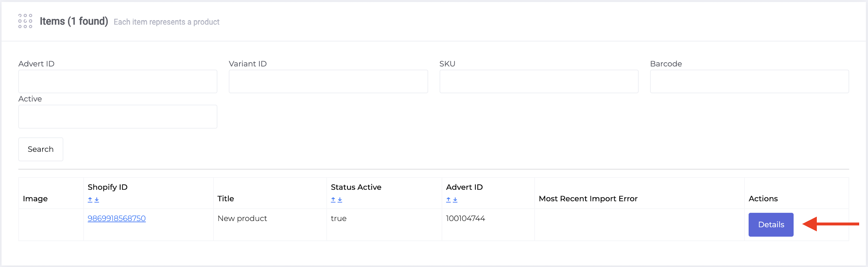868x267 pixels.
Task: Click the dotted grid icon beside Items
Action: [25, 21]
